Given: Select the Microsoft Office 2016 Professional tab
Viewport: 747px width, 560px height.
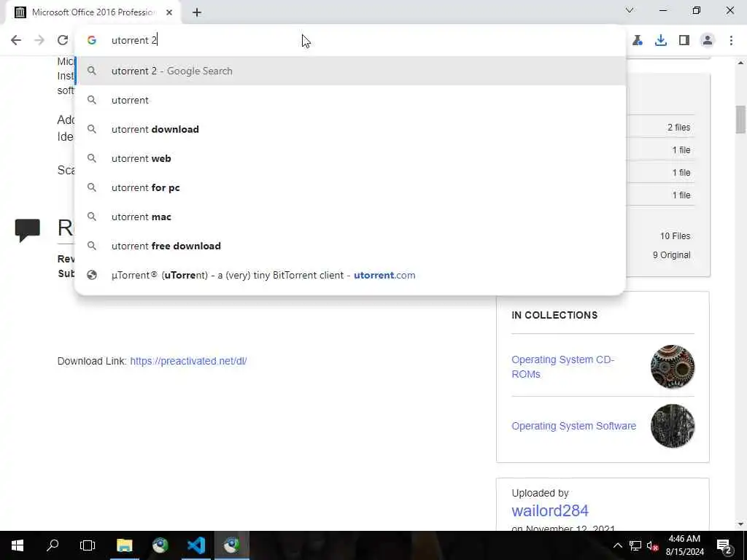Looking at the screenshot, I should (93, 12).
